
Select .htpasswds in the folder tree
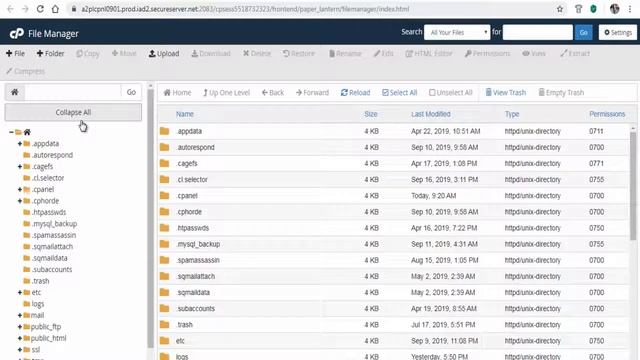[49, 212]
